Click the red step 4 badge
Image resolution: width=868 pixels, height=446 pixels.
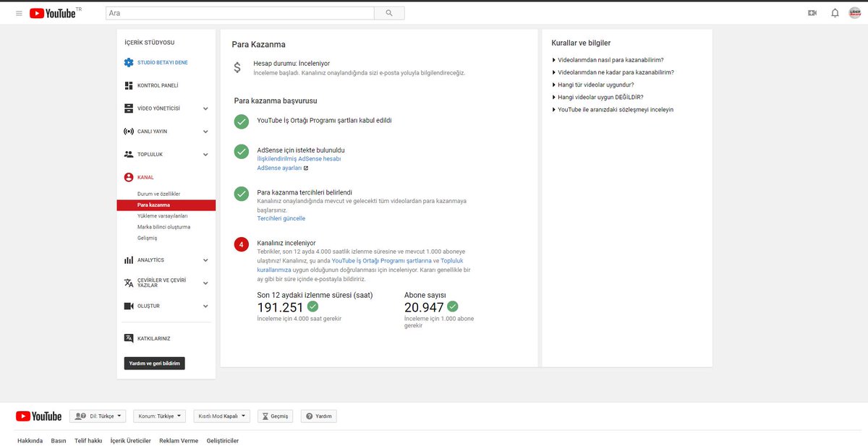[x=242, y=244]
